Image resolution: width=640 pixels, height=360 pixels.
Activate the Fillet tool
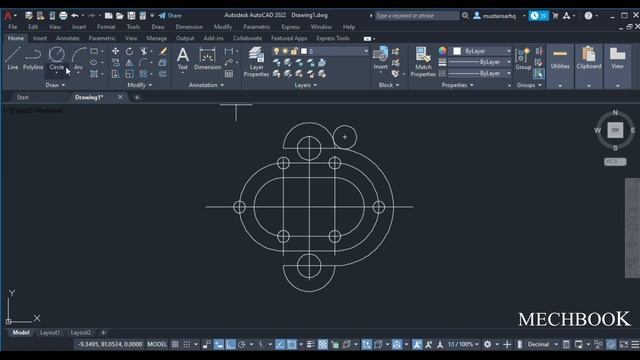[x=143, y=62]
